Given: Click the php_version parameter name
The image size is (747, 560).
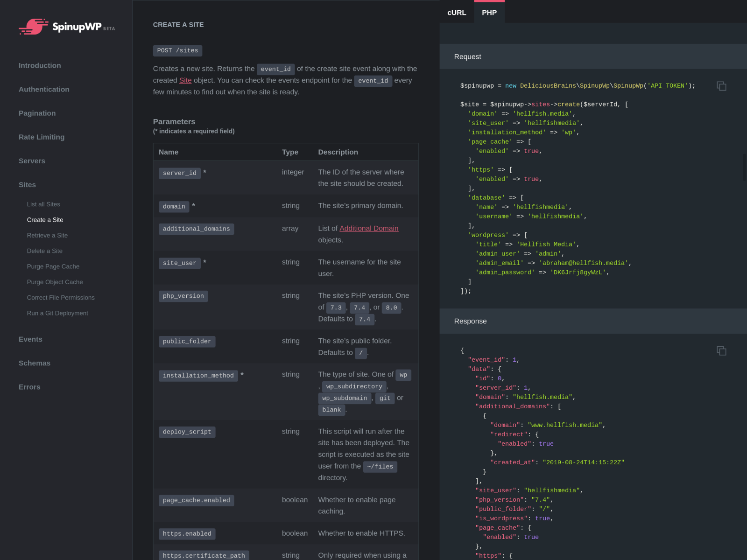Looking at the screenshot, I should (x=183, y=296).
